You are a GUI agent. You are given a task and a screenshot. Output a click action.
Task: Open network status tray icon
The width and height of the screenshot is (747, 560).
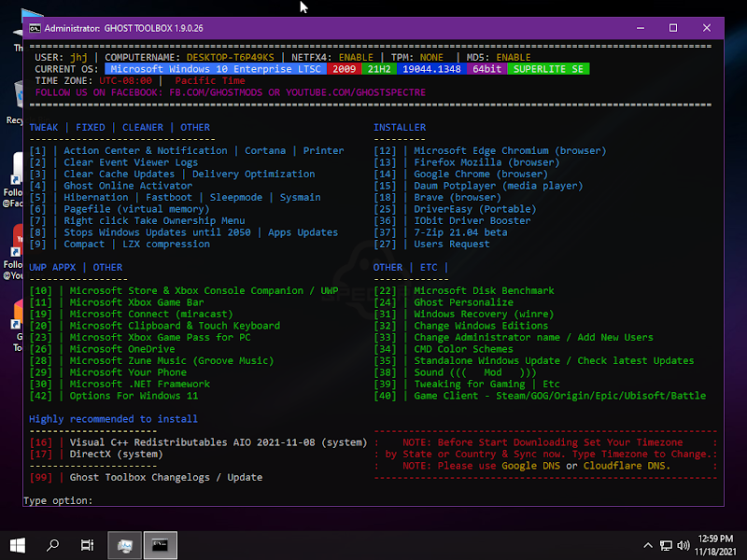tap(666, 546)
